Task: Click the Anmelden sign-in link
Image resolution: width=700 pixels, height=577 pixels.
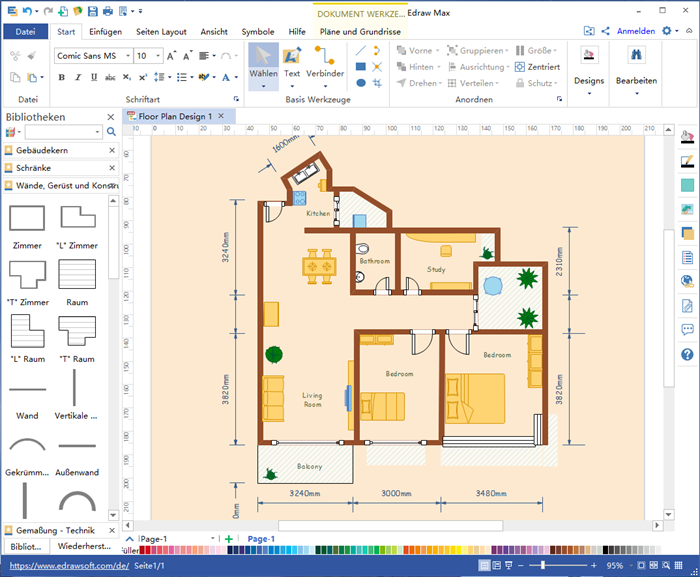Action: click(635, 31)
